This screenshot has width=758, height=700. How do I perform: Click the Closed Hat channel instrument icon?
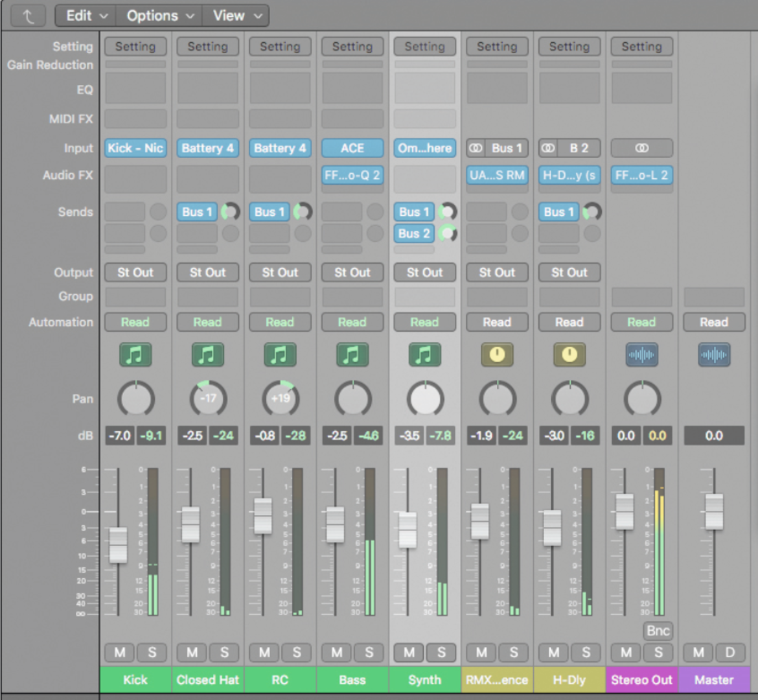(x=207, y=355)
